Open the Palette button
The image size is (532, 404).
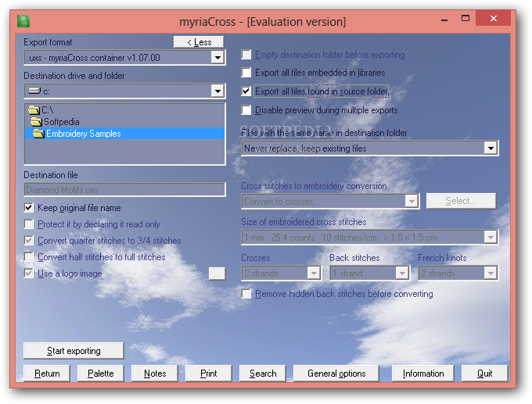[100, 374]
